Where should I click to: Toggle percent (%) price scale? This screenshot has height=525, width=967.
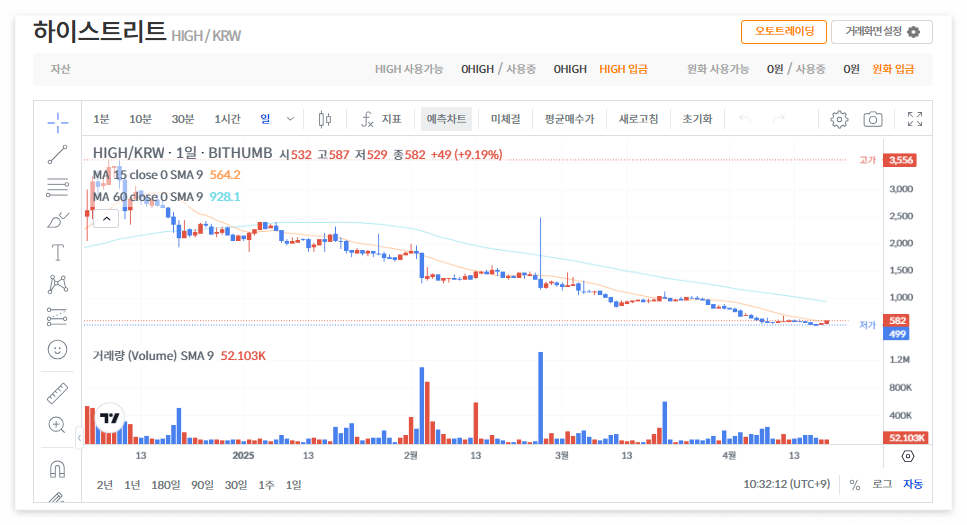(855, 485)
